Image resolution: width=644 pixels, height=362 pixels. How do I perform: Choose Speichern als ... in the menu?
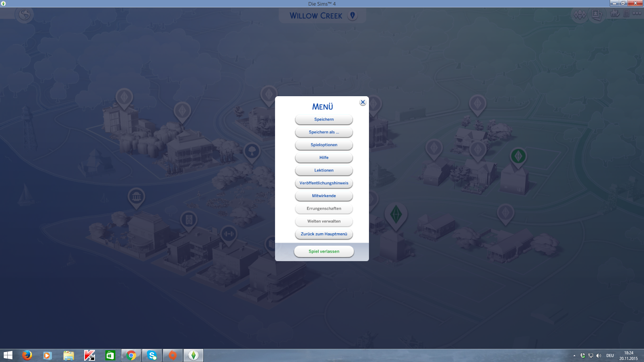[324, 132]
